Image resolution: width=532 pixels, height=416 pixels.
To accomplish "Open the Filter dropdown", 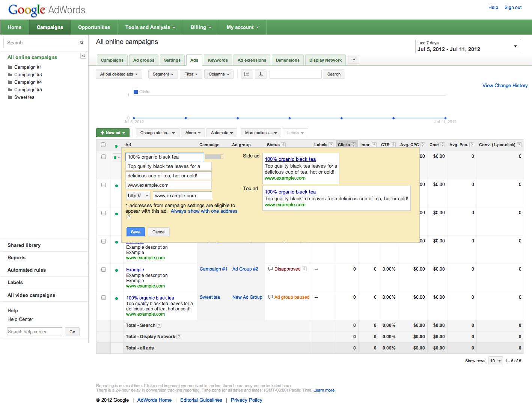I will pyautogui.click(x=191, y=74).
